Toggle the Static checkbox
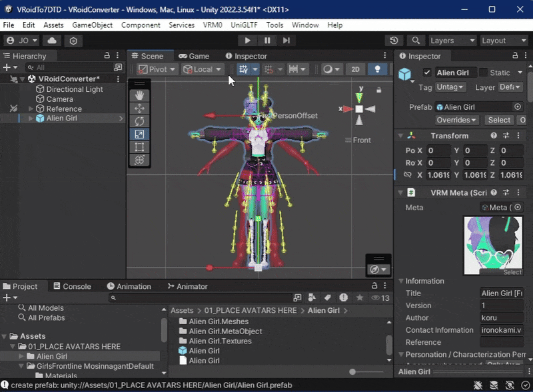 point(483,73)
